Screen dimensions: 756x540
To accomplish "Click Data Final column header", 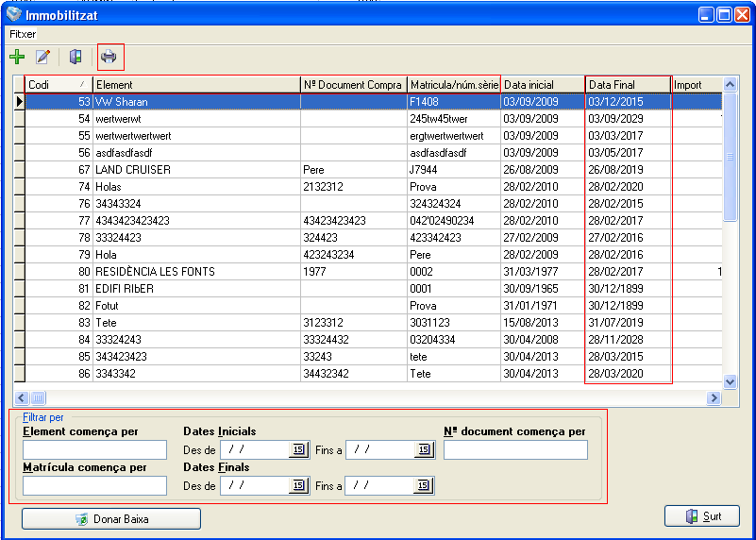I will coord(629,85).
